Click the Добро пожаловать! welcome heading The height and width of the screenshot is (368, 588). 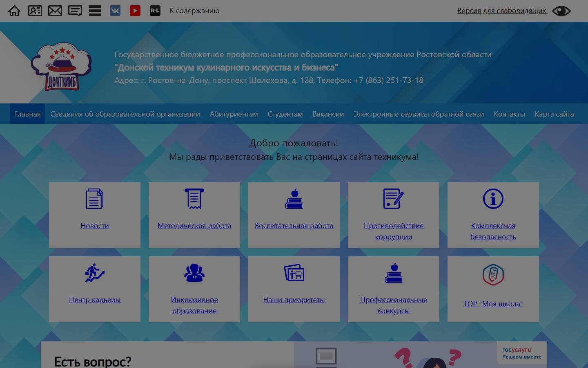pyautogui.click(x=294, y=143)
